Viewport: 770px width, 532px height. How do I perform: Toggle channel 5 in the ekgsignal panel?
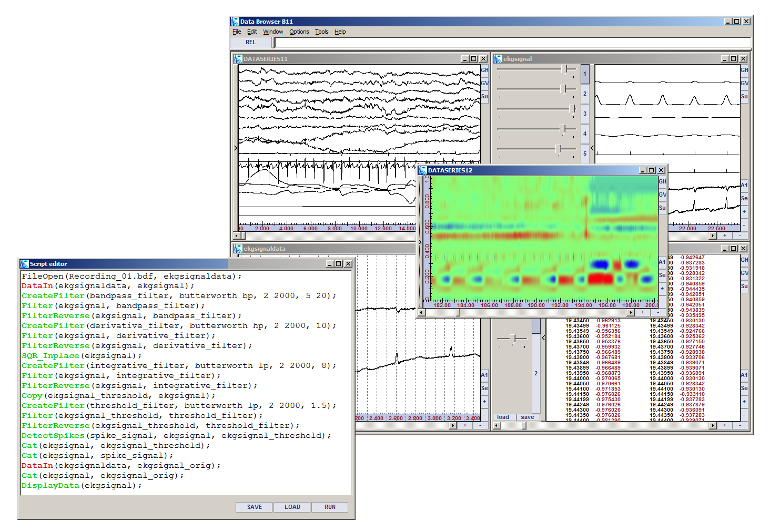pyautogui.click(x=585, y=154)
